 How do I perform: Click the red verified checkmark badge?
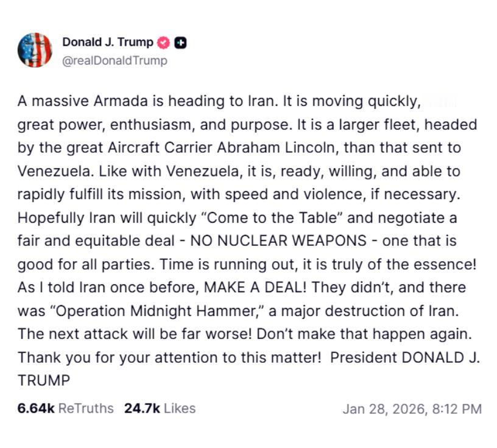point(164,43)
